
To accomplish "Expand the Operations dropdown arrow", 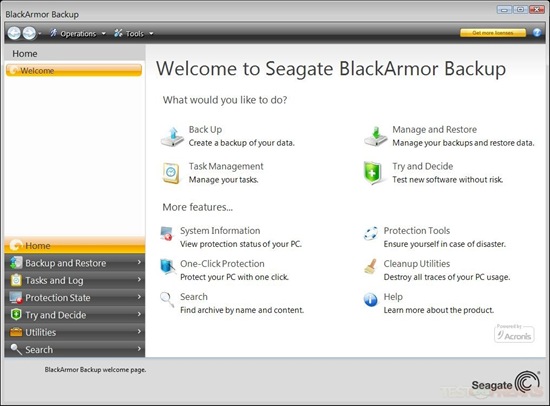I will pos(103,34).
